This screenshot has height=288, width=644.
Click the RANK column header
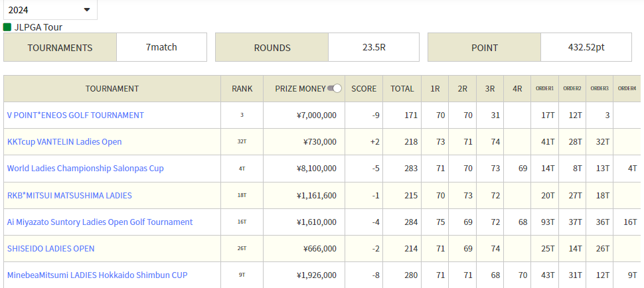pos(242,89)
